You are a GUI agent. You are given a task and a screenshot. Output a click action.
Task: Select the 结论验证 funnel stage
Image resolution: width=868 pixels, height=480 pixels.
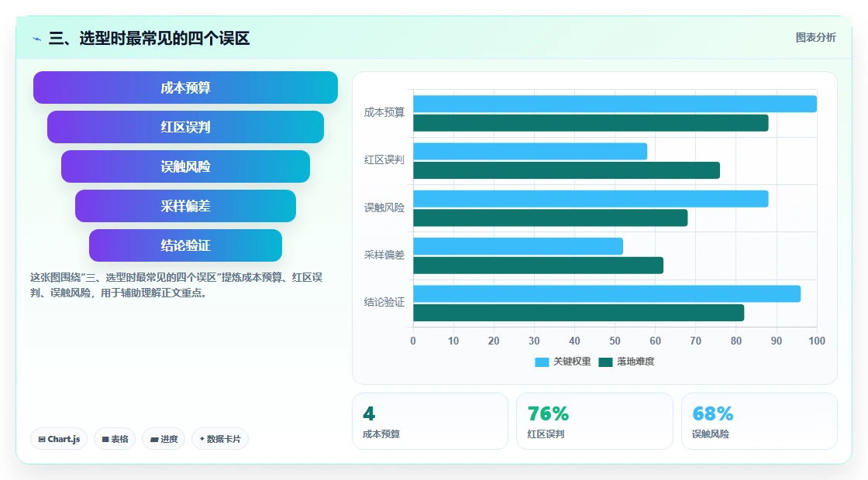point(185,245)
